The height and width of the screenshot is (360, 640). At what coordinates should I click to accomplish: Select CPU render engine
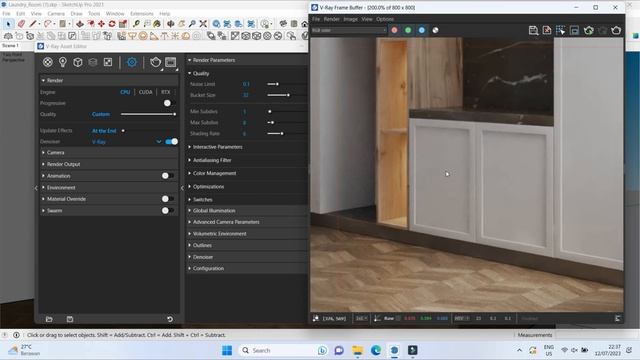click(125, 92)
